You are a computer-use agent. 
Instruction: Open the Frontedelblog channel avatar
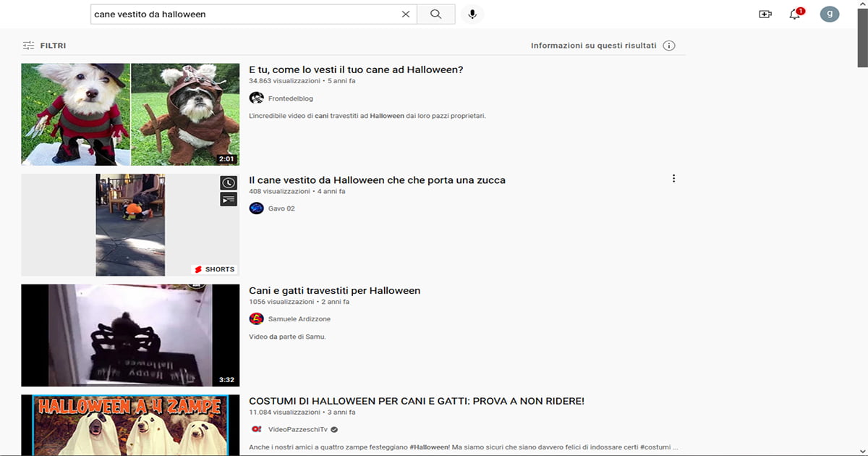pyautogui.click(x=256, y=98)
